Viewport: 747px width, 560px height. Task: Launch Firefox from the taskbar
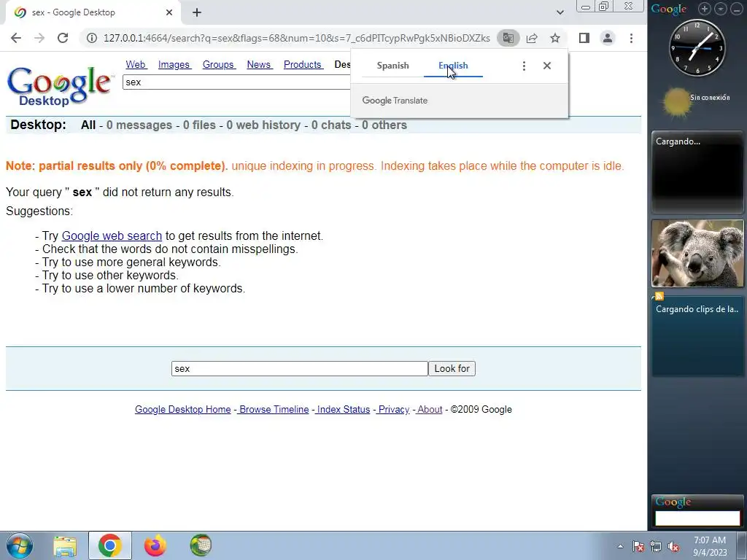click(x=155, y=545)
